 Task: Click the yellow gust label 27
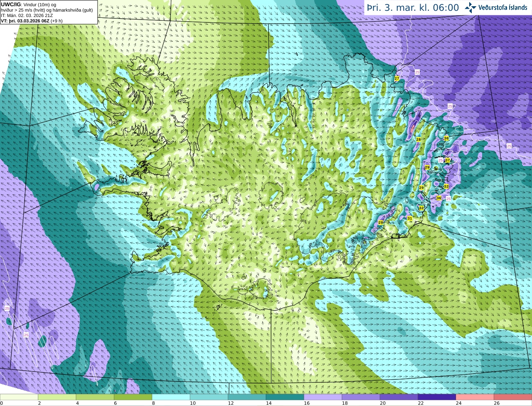[397, 78]
